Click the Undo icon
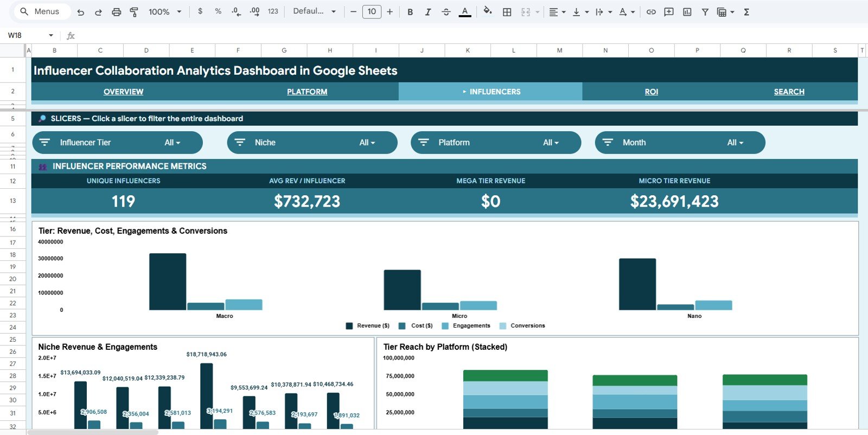The image size is (868, 435). point(80,12)
